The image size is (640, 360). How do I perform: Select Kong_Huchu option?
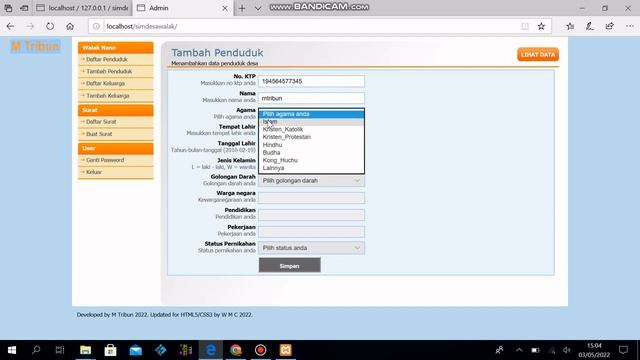pyautogui.click(x=311, y=160)
